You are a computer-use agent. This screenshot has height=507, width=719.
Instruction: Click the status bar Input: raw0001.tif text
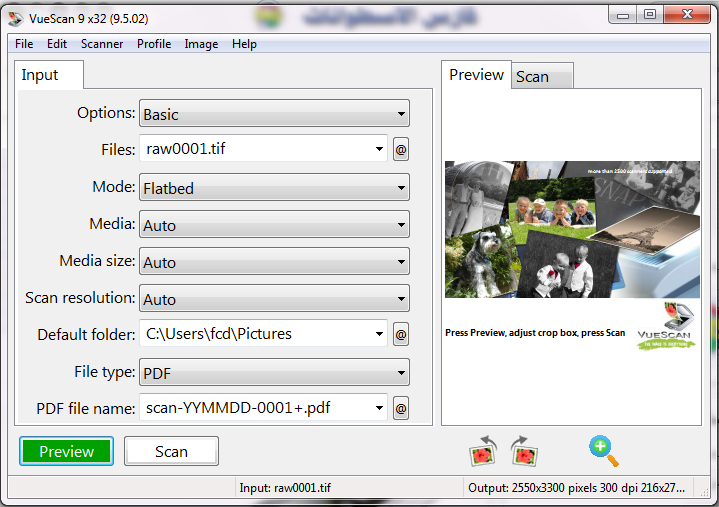click(285, 488)
